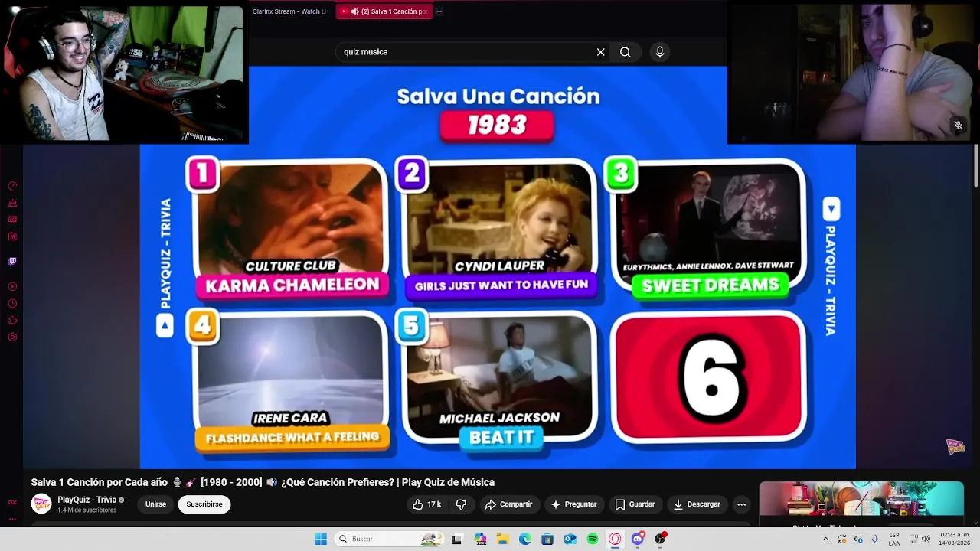Expand hidden system tray icons chevron
The width and height of the screenshot is (980, 551).
coord(825,539)
